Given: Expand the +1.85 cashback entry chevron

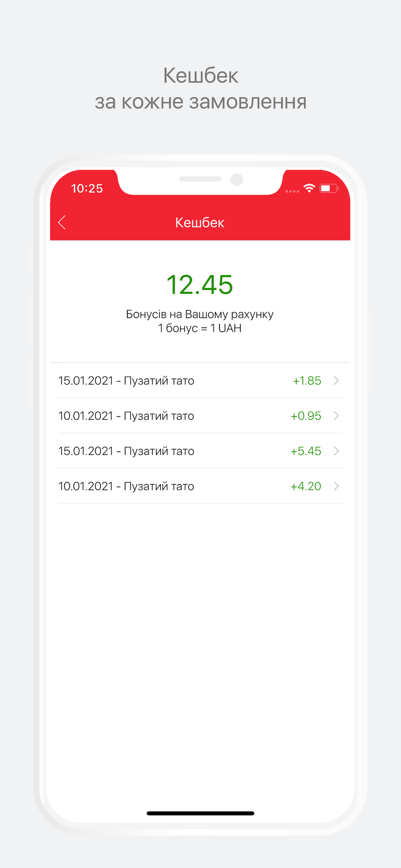Looking at the screenshot, I should pos(336,381).
